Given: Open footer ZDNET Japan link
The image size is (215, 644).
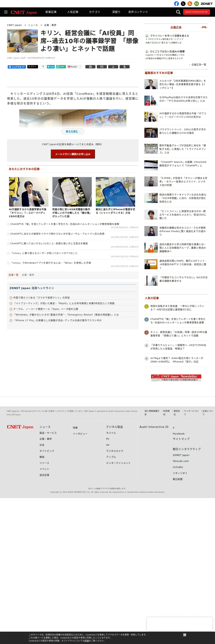Looking at the screenshot, I should coord(181,455).
